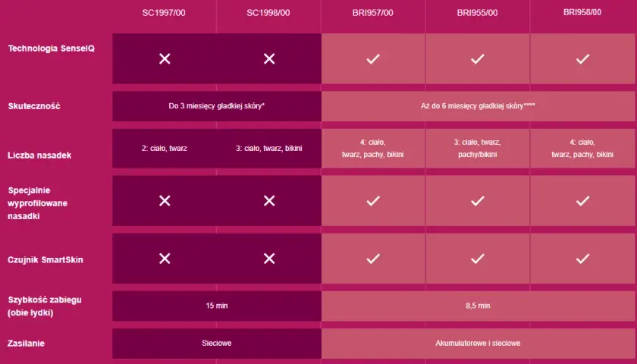This screenshot has height=364, width=637.
Task: Click the Technologia SenseIQ row label
Action: [52, 49]
